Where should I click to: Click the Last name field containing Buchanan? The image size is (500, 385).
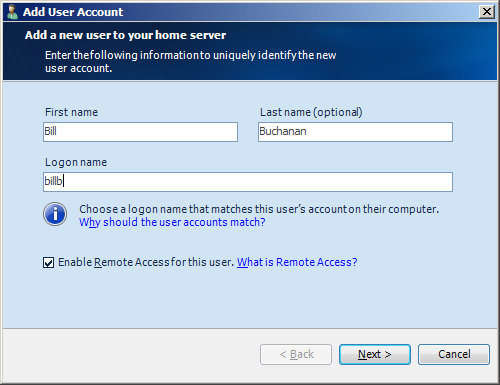[x=355, y=132]
